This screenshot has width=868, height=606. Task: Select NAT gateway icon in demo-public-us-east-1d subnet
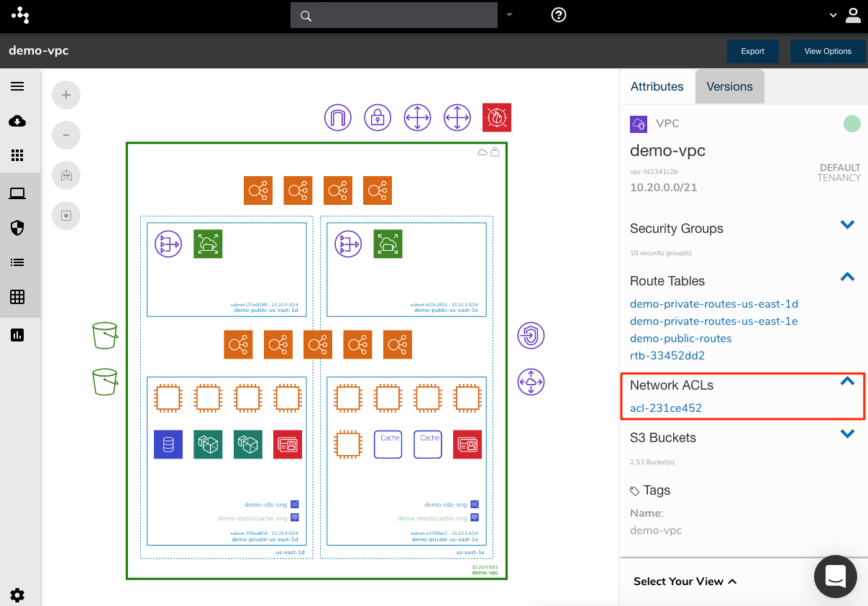(168, 244)
